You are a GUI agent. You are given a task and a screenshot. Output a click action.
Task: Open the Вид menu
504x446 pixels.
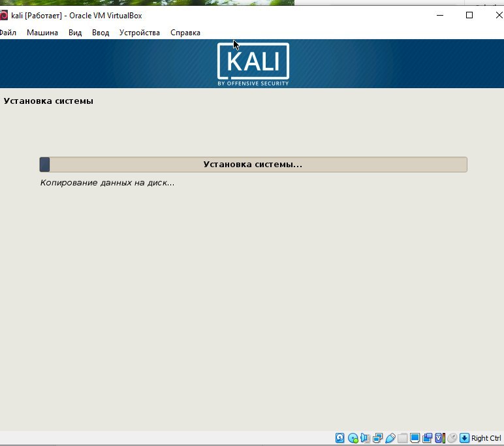pyautogui.click(x=75, y=33)
